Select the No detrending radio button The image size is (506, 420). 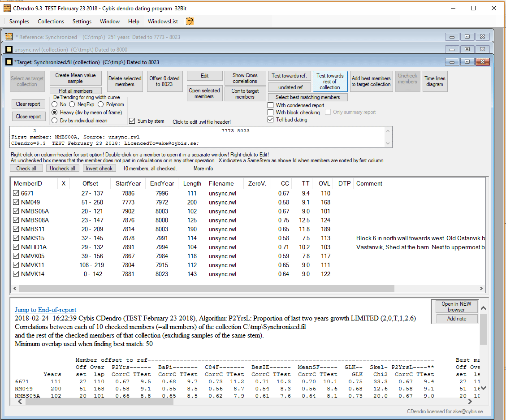tap(55, 104)
